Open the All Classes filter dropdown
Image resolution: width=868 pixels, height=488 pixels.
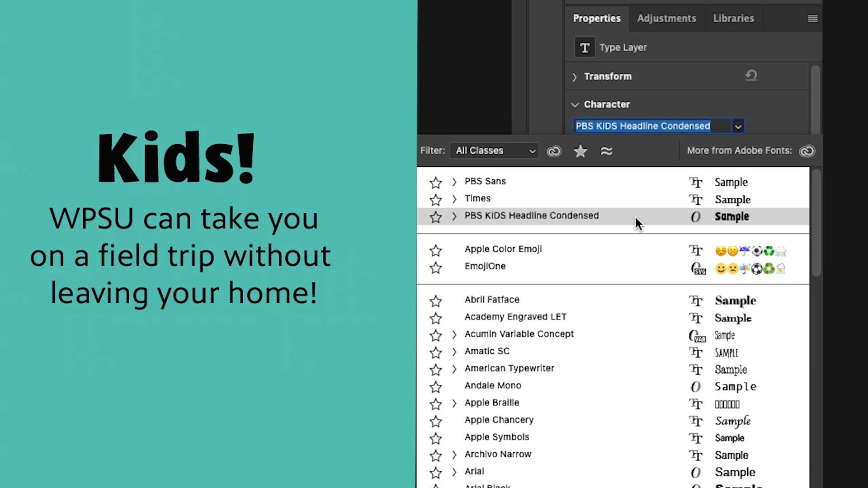[x=494, y=150]
